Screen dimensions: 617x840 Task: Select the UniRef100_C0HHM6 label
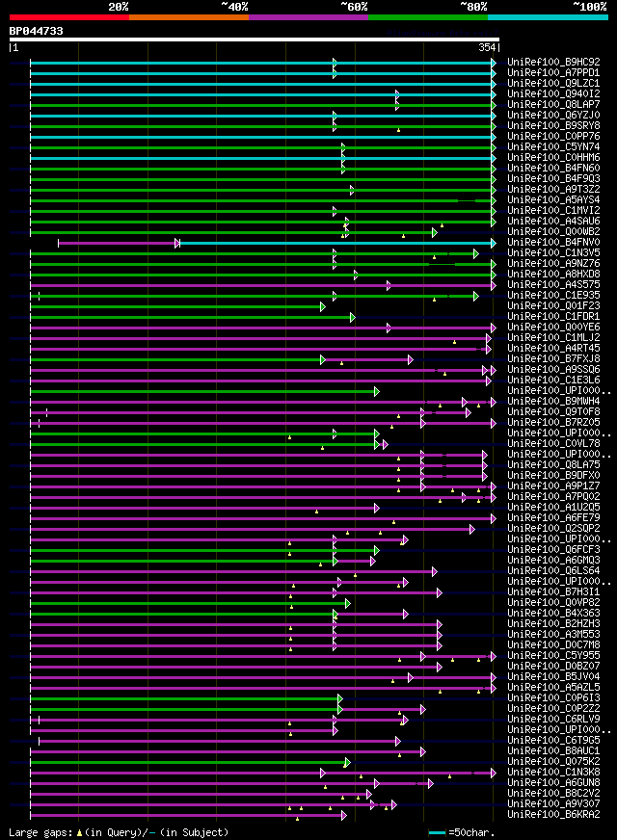(x=553, y=158)
